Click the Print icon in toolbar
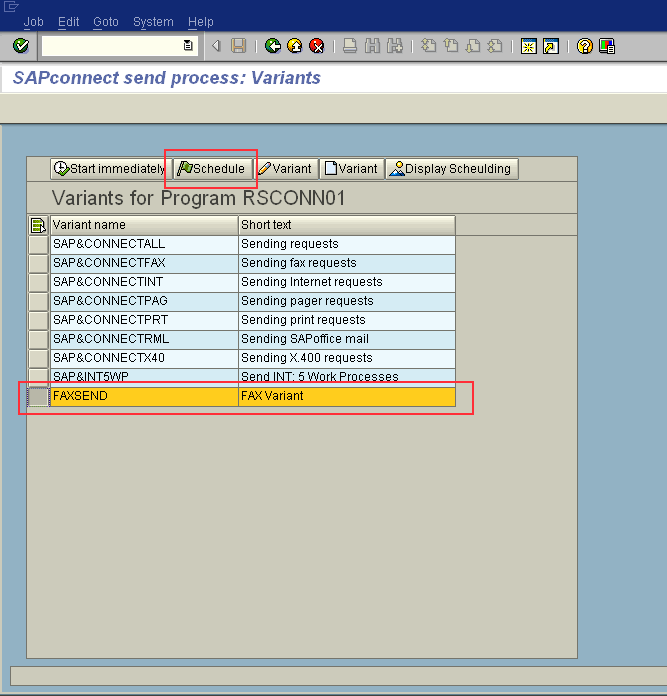Image resolution: width=667 pixels, height=696 pixels. 350,46
